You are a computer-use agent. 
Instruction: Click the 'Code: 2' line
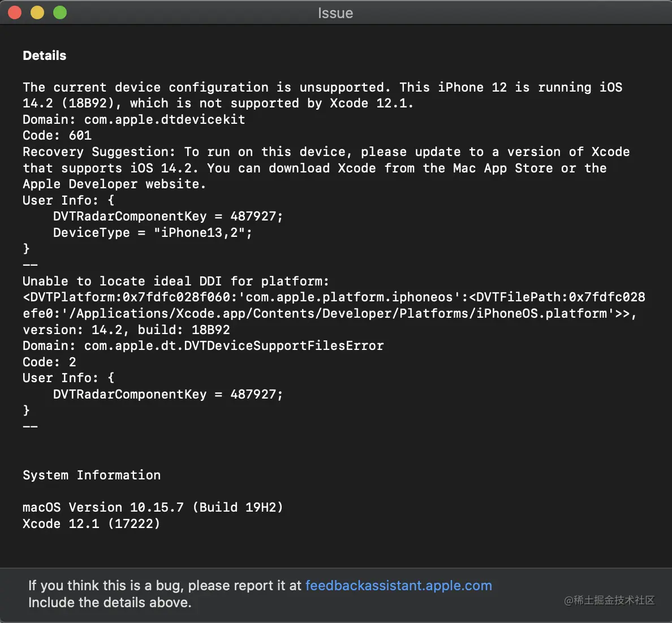pyautogui.click(x=49, y=362)
